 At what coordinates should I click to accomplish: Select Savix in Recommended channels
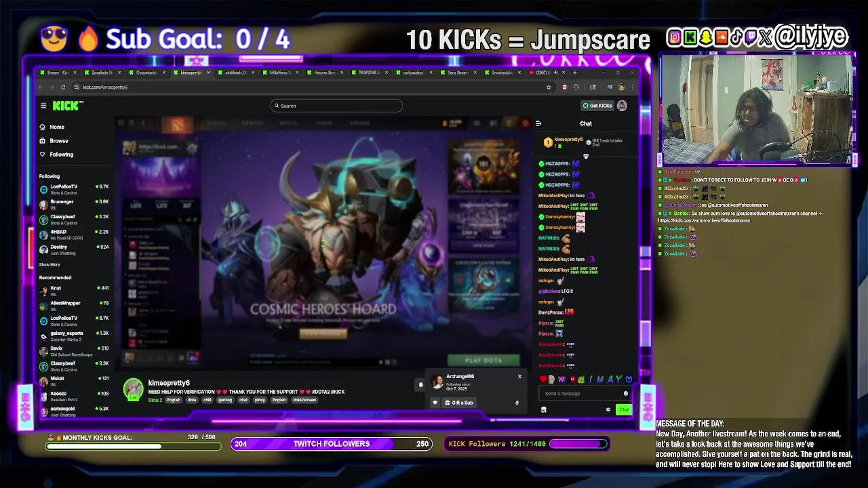click(x=73, y=351)
